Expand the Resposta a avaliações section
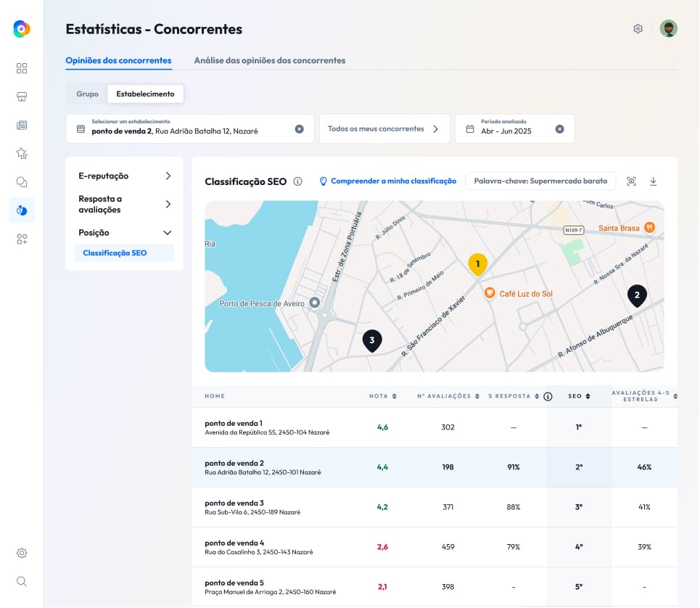Viewport: 700px width, 608px height. pyautogui.click(x=124, y=205)
